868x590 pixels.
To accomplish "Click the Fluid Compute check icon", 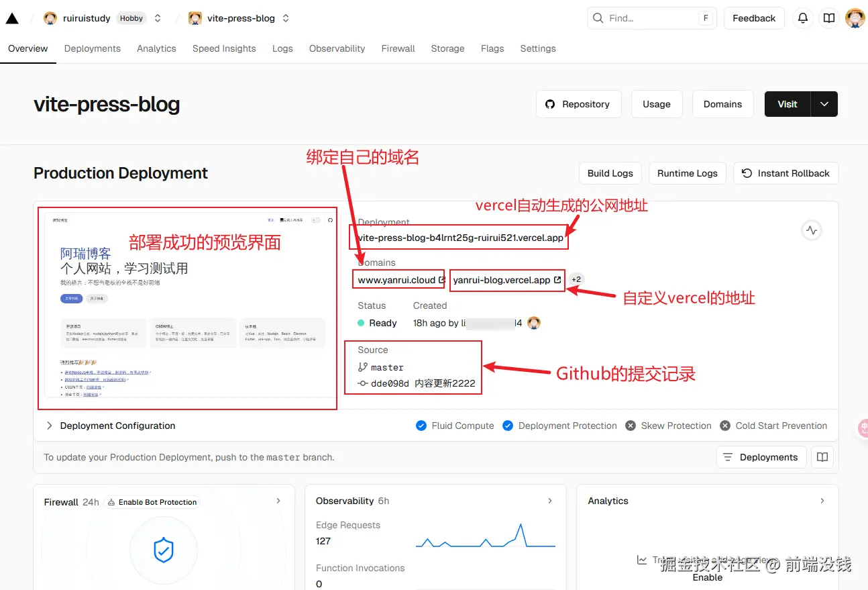I will 421,426.
